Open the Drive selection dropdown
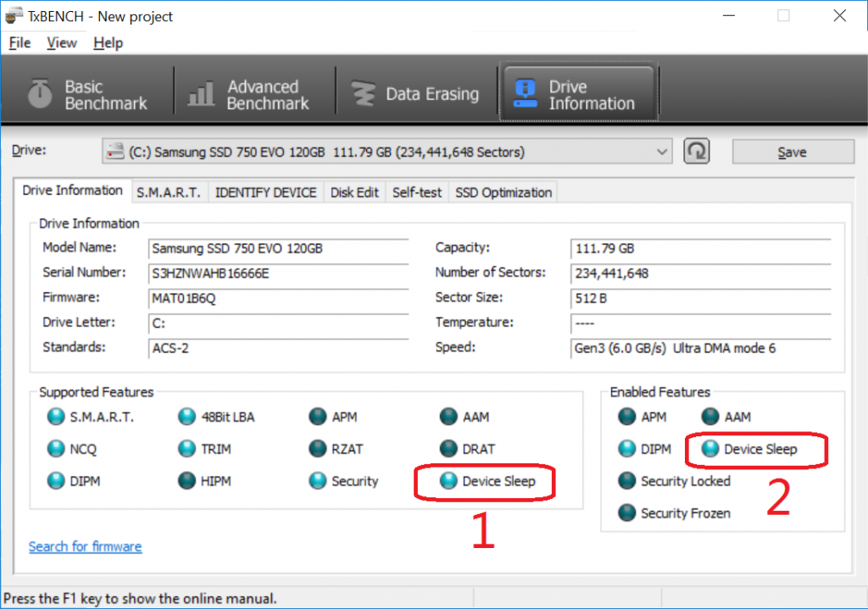The width and height of the screenshot is (868, 609). [387, 152]
